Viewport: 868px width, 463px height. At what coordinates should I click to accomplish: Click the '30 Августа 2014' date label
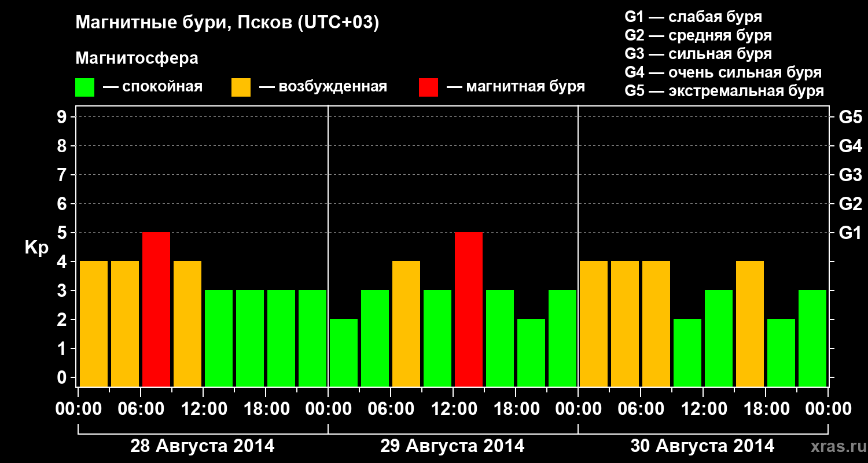(x=703, y=446)
